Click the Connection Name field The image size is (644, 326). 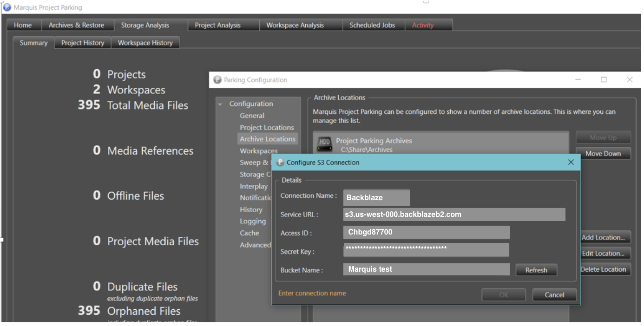[x=377, y=197]
